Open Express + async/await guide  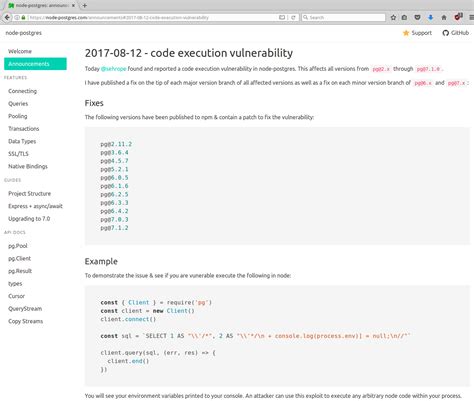pyautogui.click(x=35, y=206)
